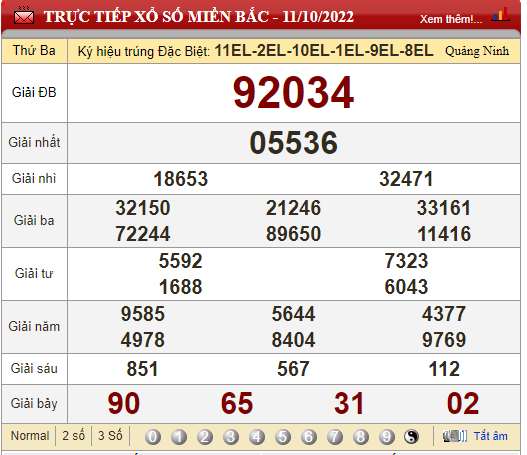Image resolution: width=527 pixels, height=455 pixels.
Task: Click the 'Xem thêm!...' link
Action: click(451, 19)
